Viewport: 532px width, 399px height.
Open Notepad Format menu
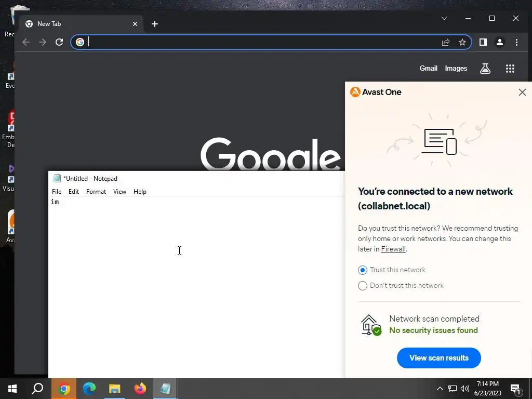coord(96,192)
